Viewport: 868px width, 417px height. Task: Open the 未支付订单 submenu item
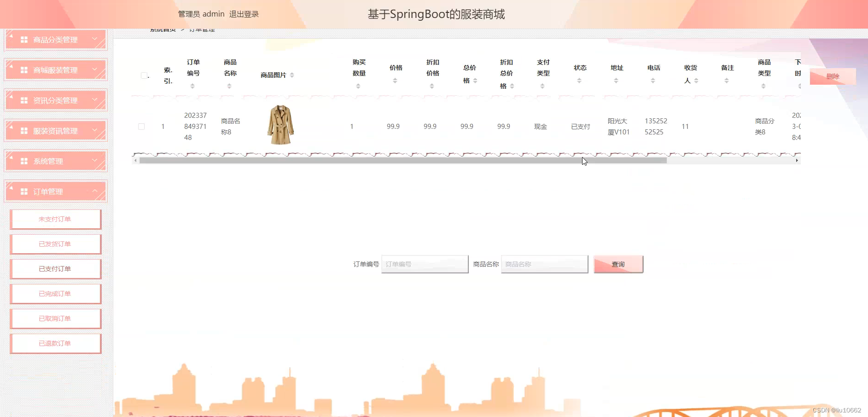tap(56, 220)
